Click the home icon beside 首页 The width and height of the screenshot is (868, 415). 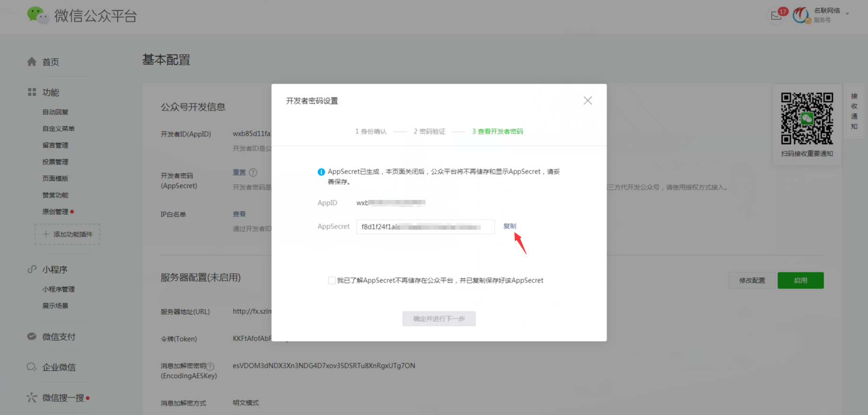[32, 62]
